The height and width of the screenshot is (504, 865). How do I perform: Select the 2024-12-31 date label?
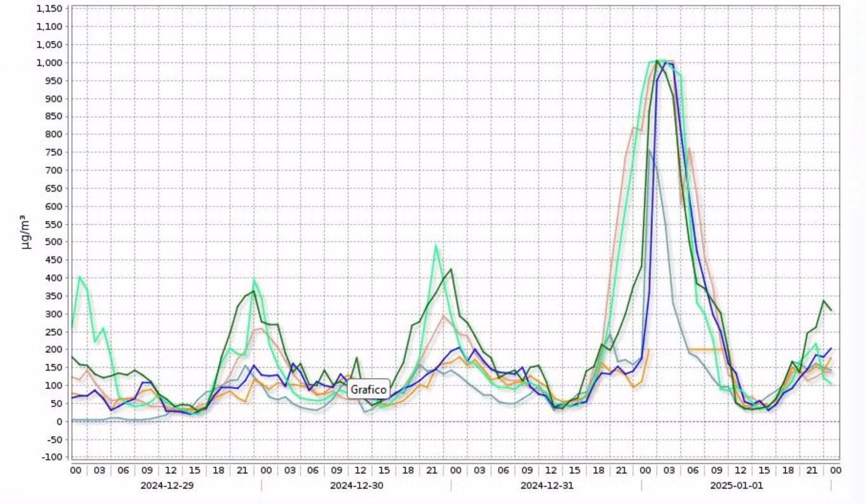point(546,485)
